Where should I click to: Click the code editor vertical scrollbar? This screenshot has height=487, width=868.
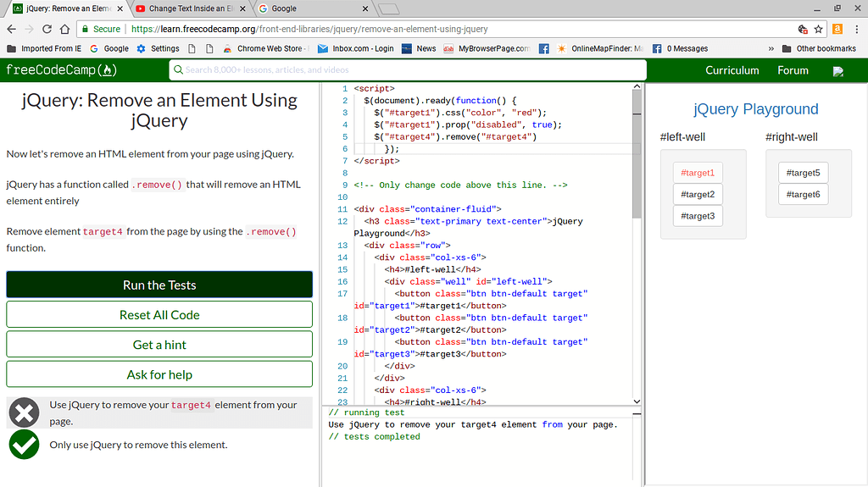click(637, 152)
